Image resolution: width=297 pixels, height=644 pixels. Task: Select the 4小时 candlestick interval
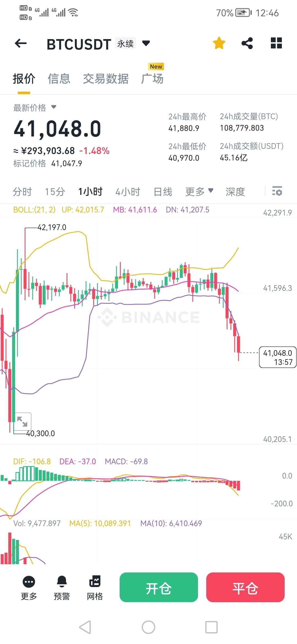[128, 192]
